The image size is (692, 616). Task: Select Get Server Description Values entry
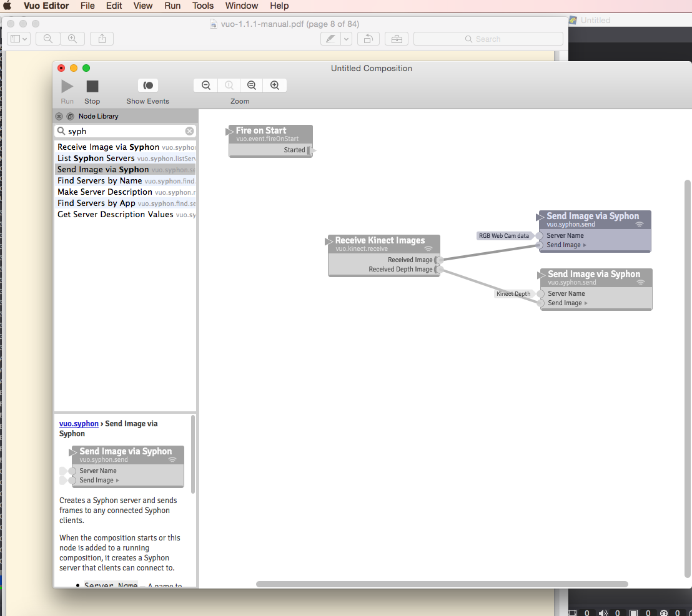click(126, 214)
